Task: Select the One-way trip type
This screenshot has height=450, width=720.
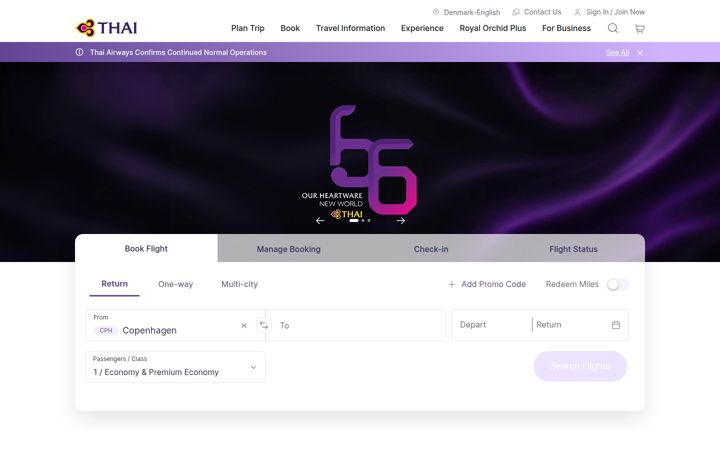Action: pyautogui.click(x=175, y=284)
